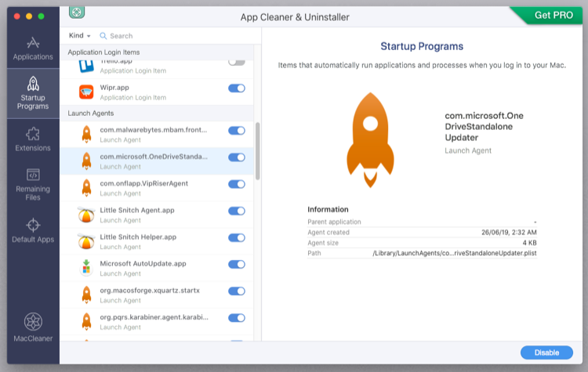This screenshot has height=372, width=588.
Task: Click the Wipr.app icon
Action: coord(86,92)
